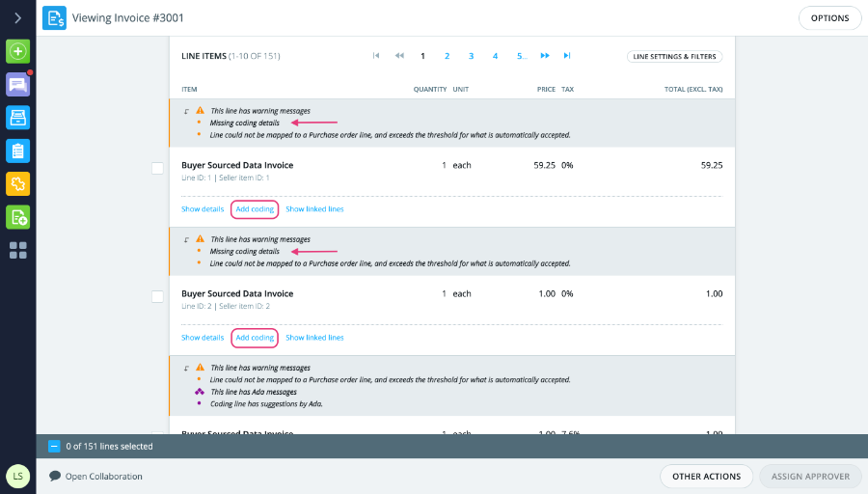Open the purple chat messages icon
The height and width of the screenshot is (494, 868).
(17, 85)
